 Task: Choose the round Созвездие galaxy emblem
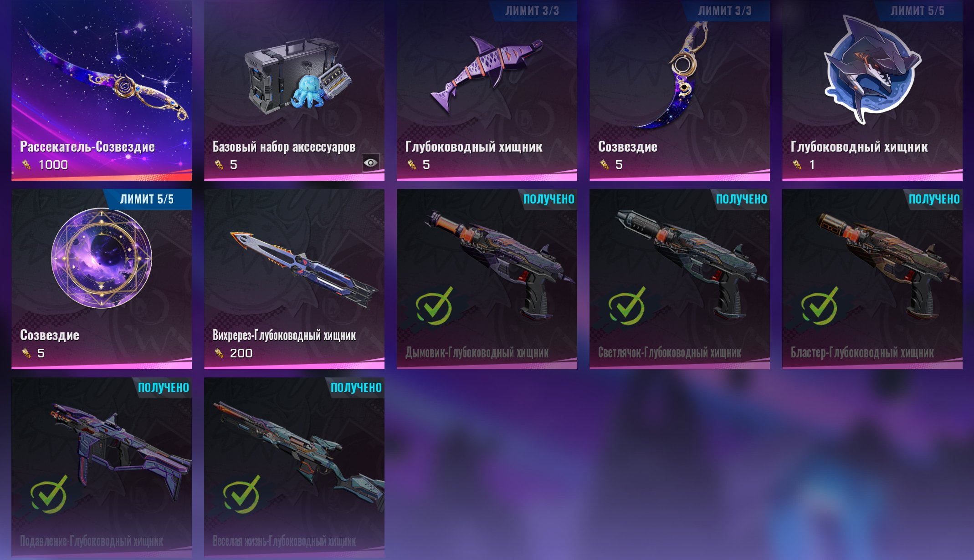102,258
